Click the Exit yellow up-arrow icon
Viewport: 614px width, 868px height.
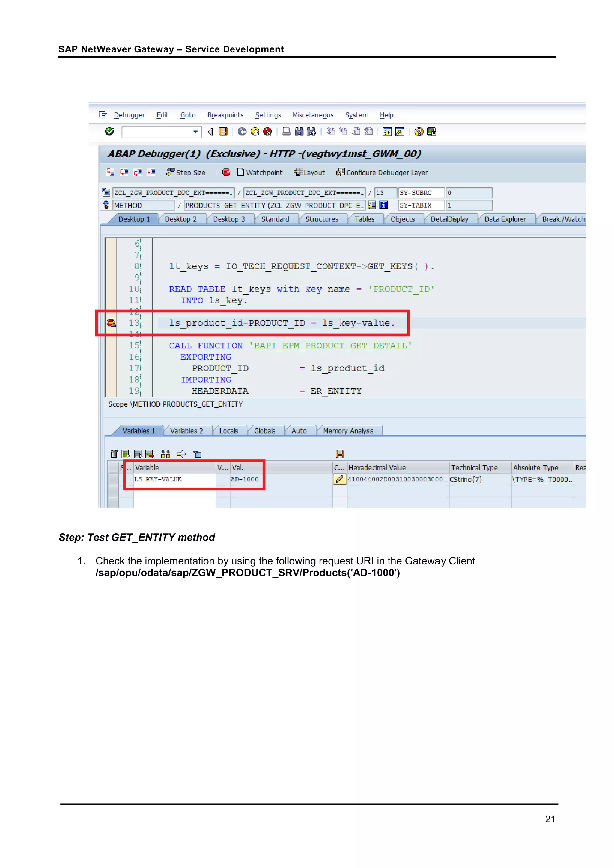point(255,132)
